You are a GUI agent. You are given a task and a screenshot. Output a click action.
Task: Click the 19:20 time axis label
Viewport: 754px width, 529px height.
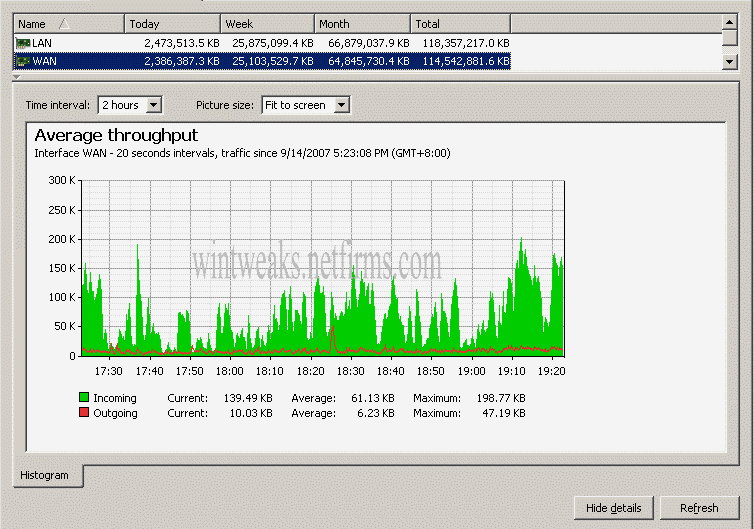tap(552, 371)
